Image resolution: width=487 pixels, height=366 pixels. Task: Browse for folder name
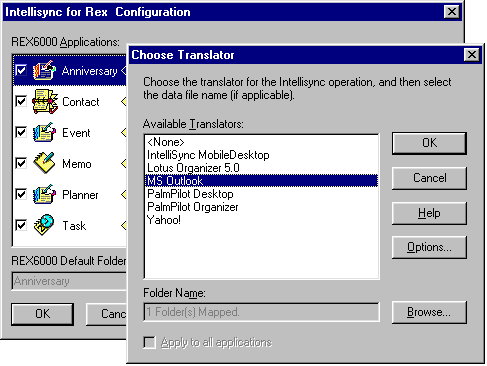tap(429, 312)
